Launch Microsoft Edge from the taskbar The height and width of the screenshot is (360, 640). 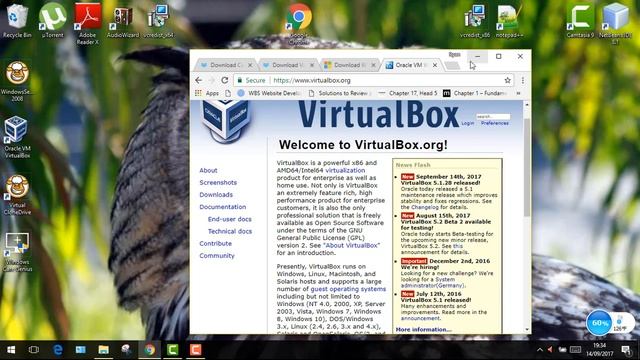(x=58, y=350)
